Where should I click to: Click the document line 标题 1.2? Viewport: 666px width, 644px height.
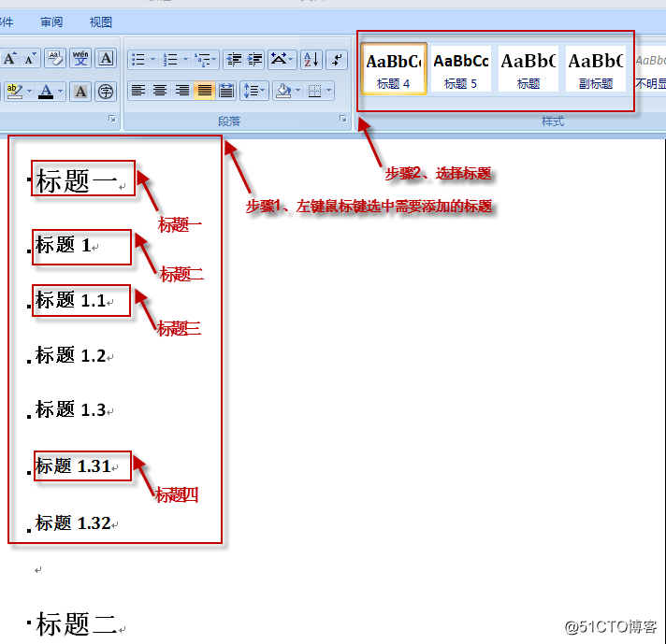click(71, 355)
